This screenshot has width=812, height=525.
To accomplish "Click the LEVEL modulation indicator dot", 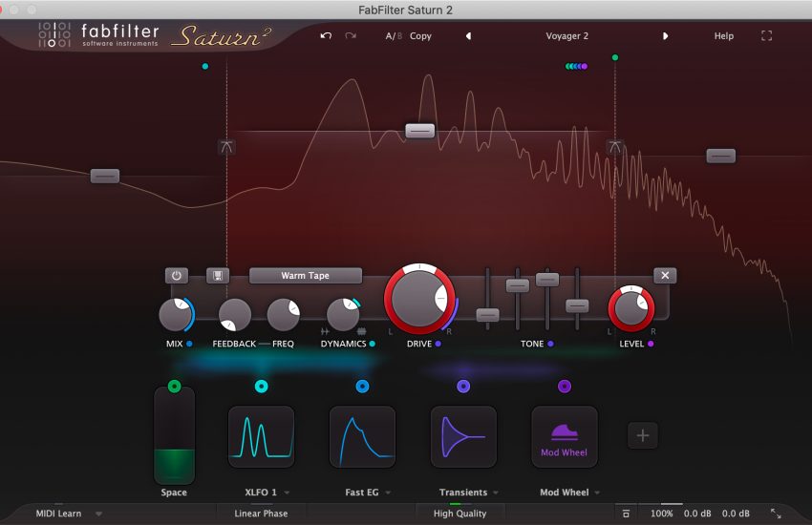I will 651,344.
